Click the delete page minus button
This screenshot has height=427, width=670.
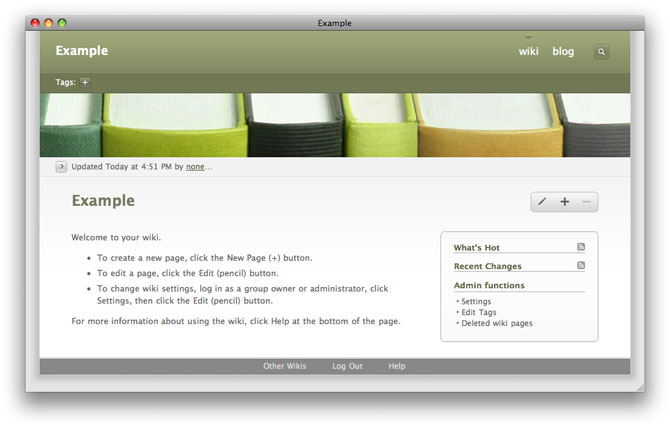pyautogui.click(x=587, y=201)
